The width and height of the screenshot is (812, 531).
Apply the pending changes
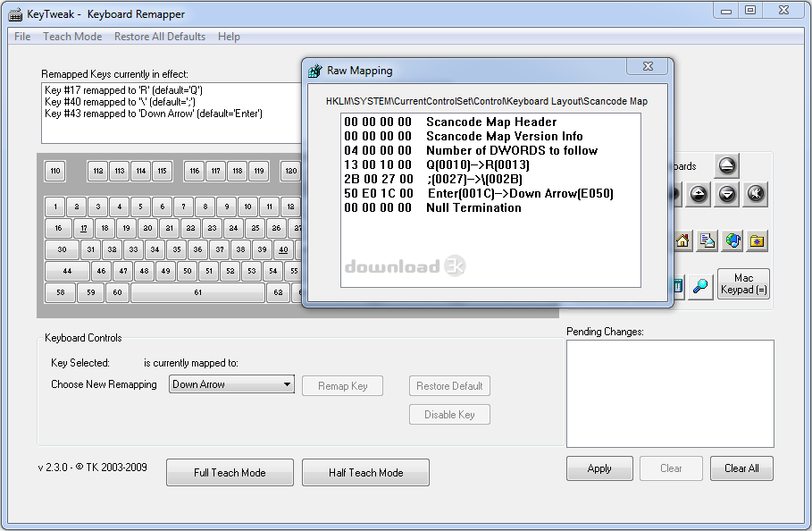599,468
